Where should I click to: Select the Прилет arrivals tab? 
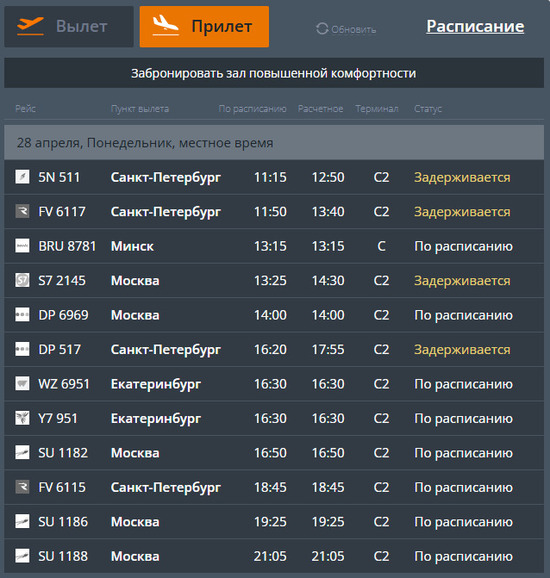click(204, 27)
